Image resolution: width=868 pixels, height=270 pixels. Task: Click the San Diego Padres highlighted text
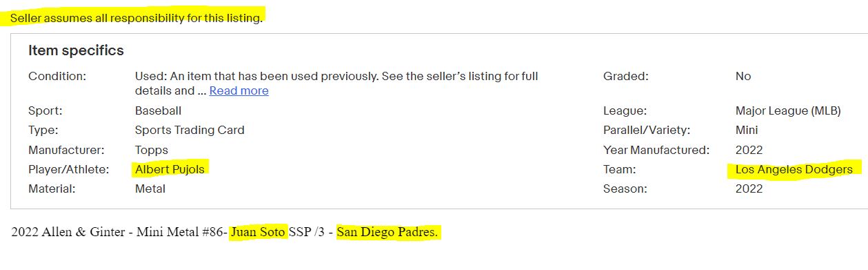(387, 232)
